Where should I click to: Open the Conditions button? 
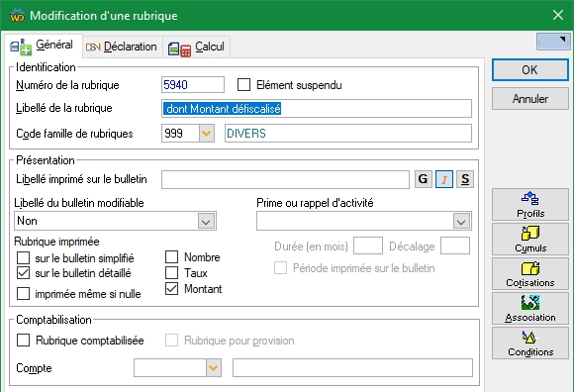tap(530, 343)
